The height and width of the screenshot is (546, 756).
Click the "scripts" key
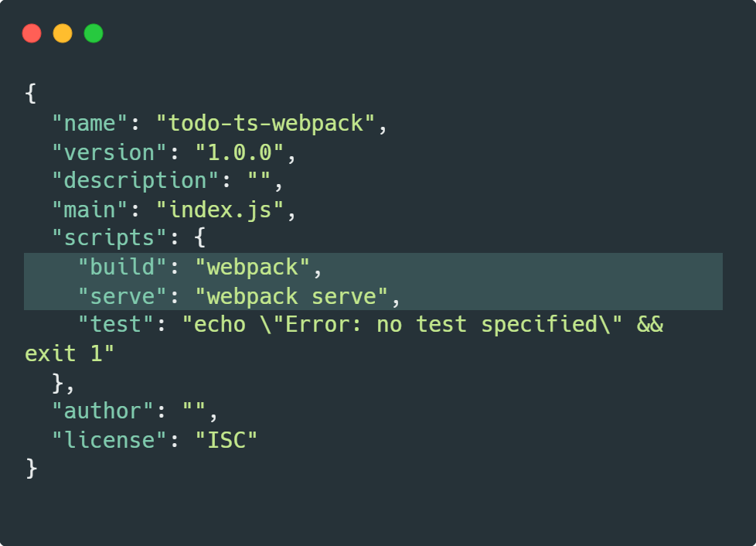click(109, 238)
